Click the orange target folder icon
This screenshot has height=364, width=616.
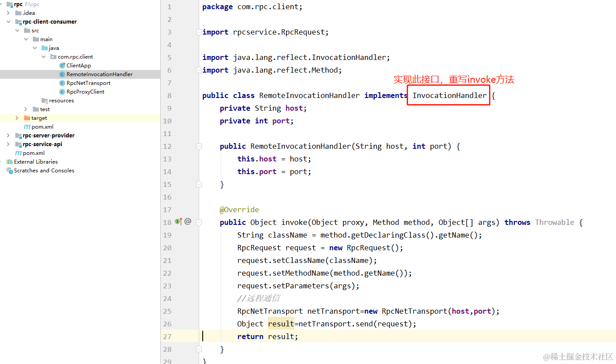pyautogui.click(x=27, y=118)
